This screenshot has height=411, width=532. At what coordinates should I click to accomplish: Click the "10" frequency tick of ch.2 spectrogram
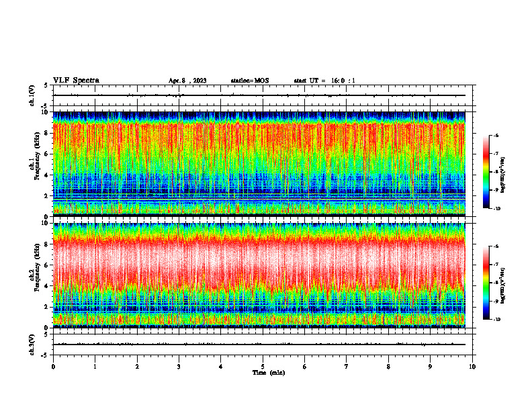pos(46,223)
